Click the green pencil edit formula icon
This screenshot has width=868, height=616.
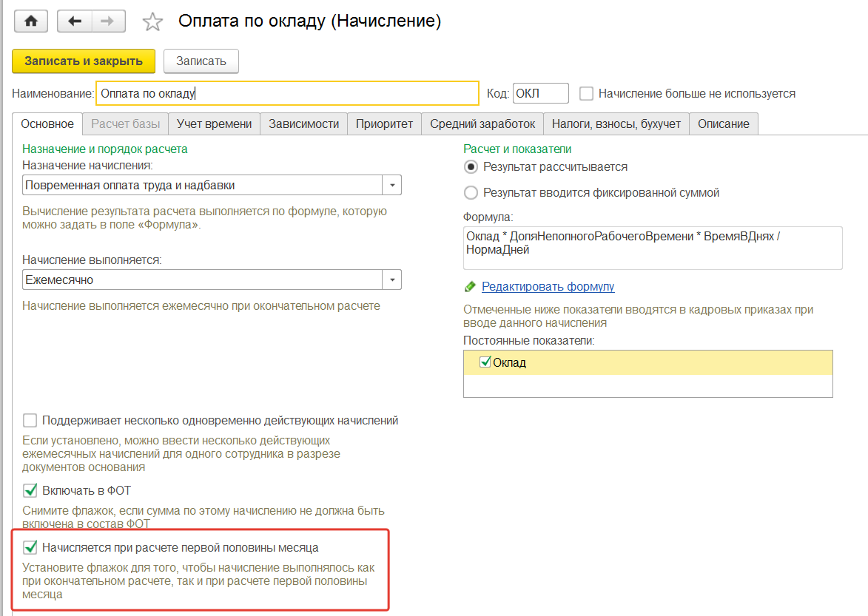(x=470, y=286)
